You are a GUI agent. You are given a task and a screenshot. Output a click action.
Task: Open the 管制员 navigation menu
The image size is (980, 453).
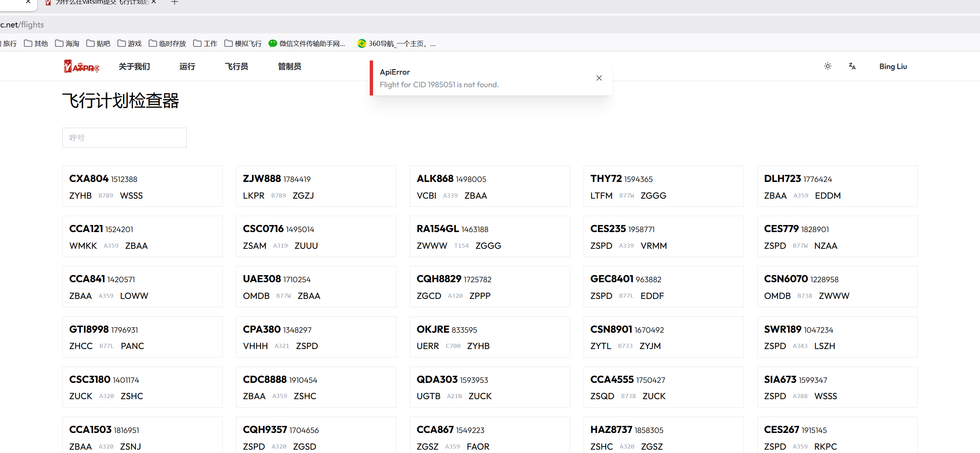pos(289,66)
